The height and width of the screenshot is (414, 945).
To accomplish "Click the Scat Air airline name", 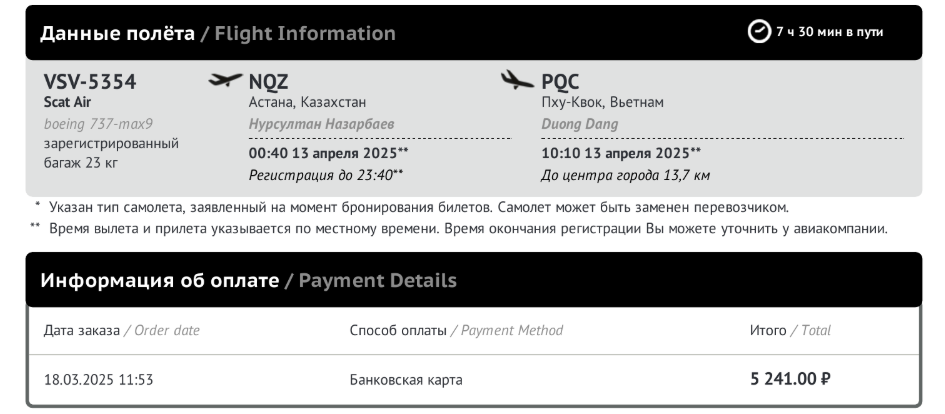I will click(x=68, y=102).
